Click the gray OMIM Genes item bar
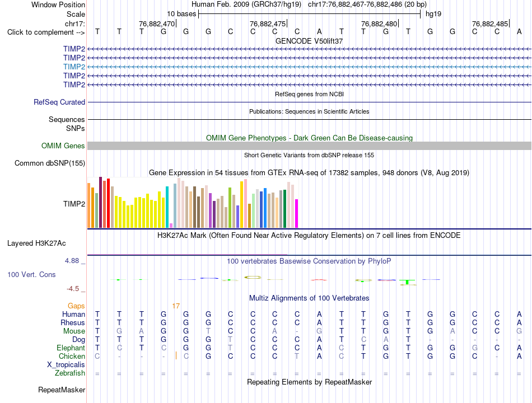 point(309,146)
